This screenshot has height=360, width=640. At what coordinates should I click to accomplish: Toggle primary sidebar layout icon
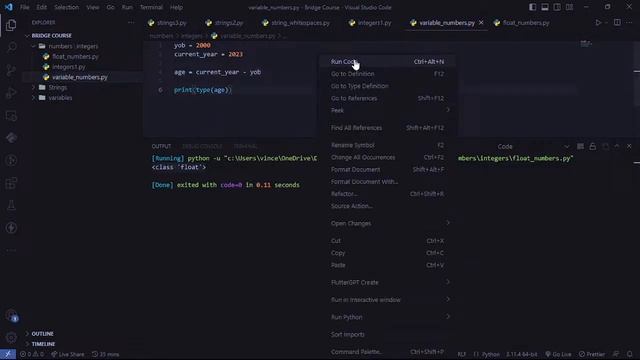click(x=532, y=7)
